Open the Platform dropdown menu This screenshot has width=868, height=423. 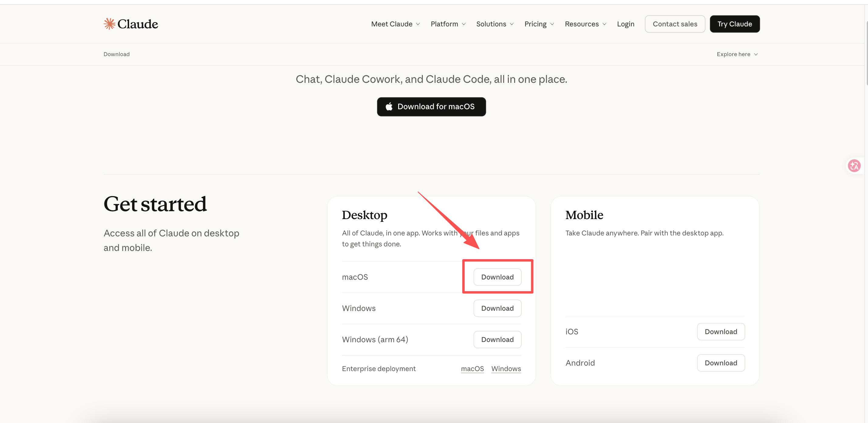point(448,24)
